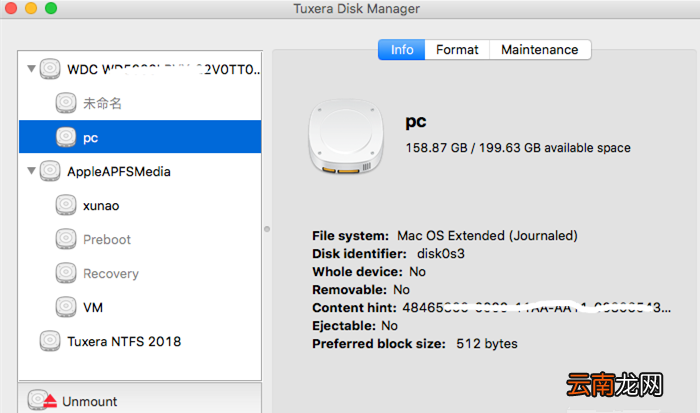
Task: Select the VM volume
Action: 140,307
